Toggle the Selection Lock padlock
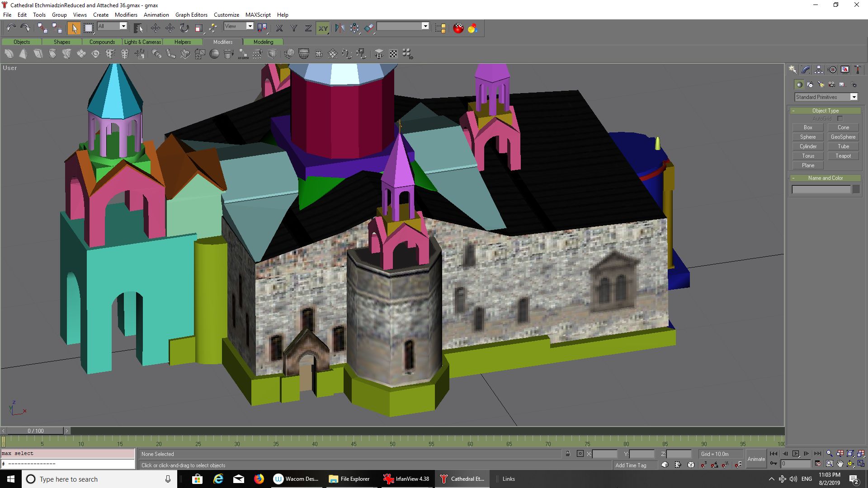 567,454
